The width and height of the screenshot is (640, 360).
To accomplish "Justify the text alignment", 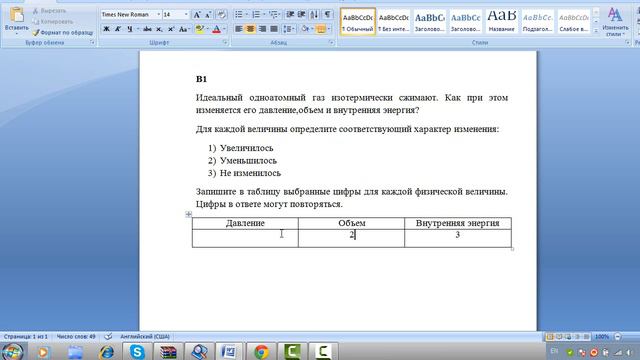I will click(274, 29).
